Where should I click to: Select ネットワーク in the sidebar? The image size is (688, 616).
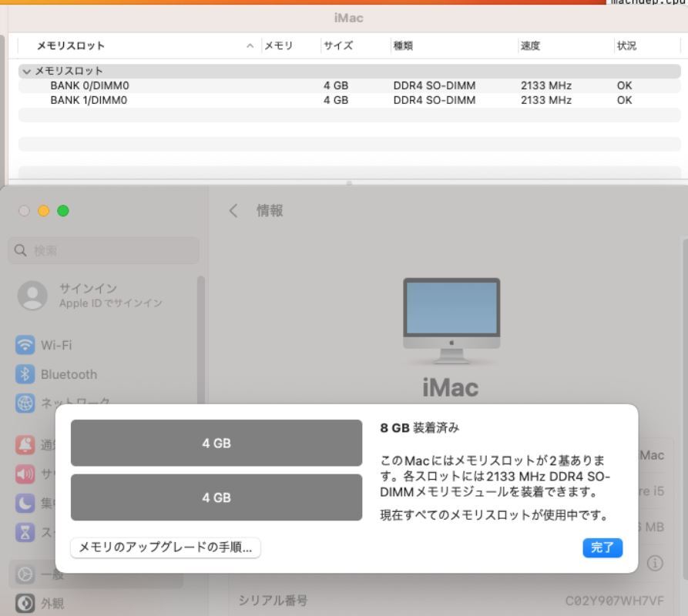[77, 402]
